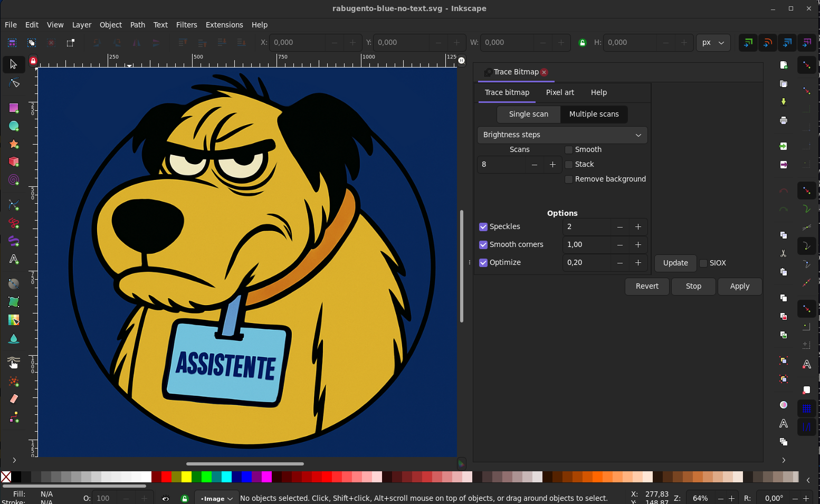Increase Optimize value with plus
This screenshot has width=820, height=504.
pyautogui.click(x=638, y=263)
